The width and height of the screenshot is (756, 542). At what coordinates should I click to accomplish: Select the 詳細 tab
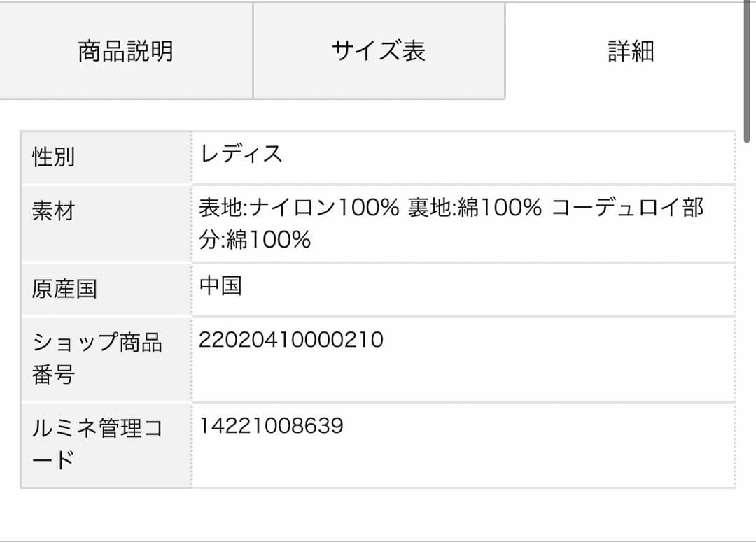point(630,50)
